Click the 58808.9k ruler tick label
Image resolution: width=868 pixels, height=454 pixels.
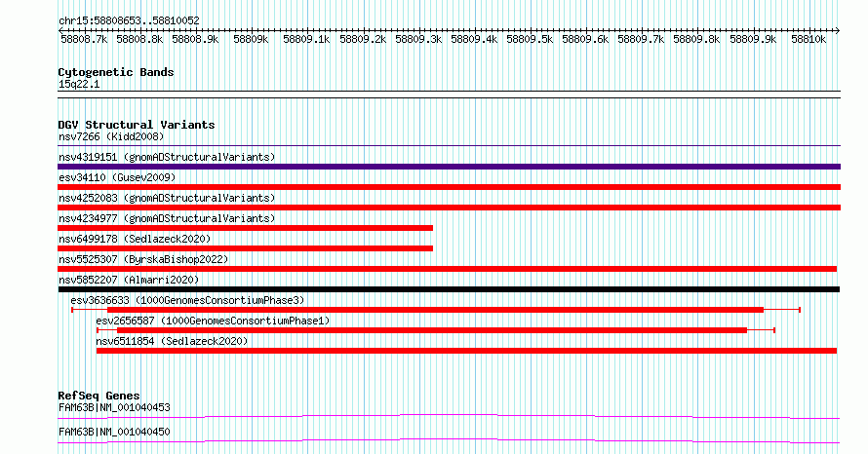tap(195, 39)
